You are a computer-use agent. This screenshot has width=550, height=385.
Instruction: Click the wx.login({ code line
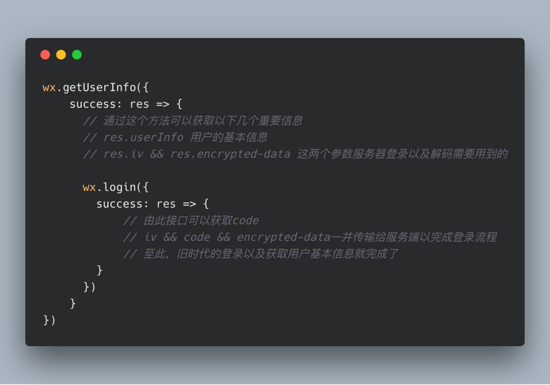pos(116,187)
